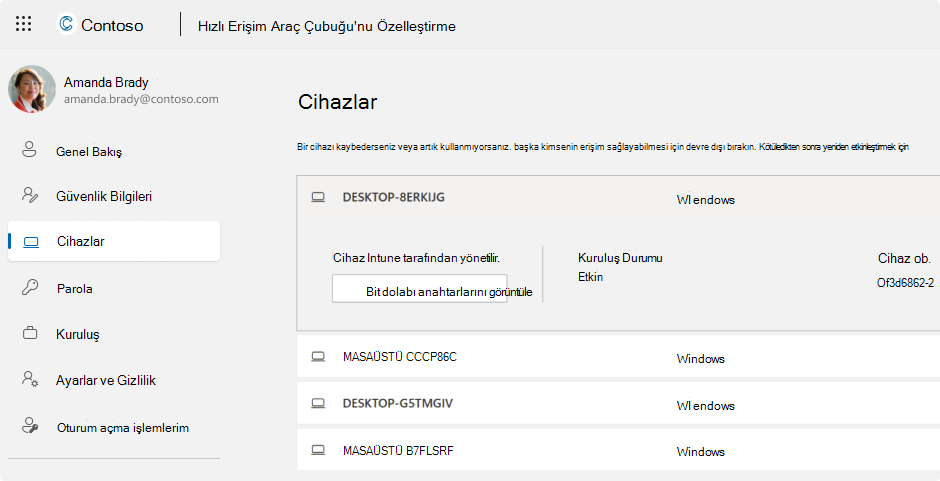Image resolution: width=940 pixels, height=481 pixels.
Task: Click the Cihaz ob. column label
Action: tap(905, 258)
